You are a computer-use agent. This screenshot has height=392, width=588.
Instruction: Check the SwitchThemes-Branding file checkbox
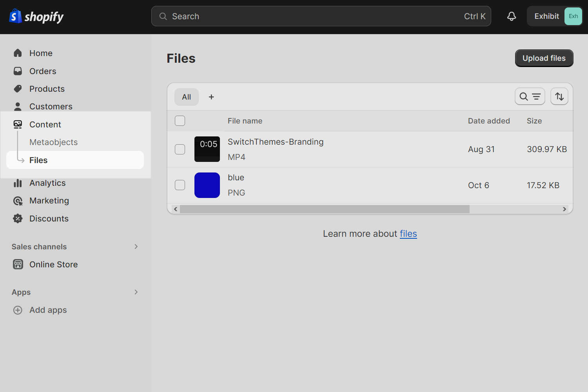coord(180,149)
